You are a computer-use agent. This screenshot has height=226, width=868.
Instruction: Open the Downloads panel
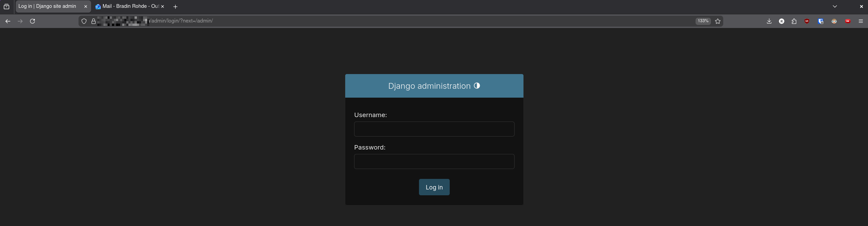[x=769, y=21]
